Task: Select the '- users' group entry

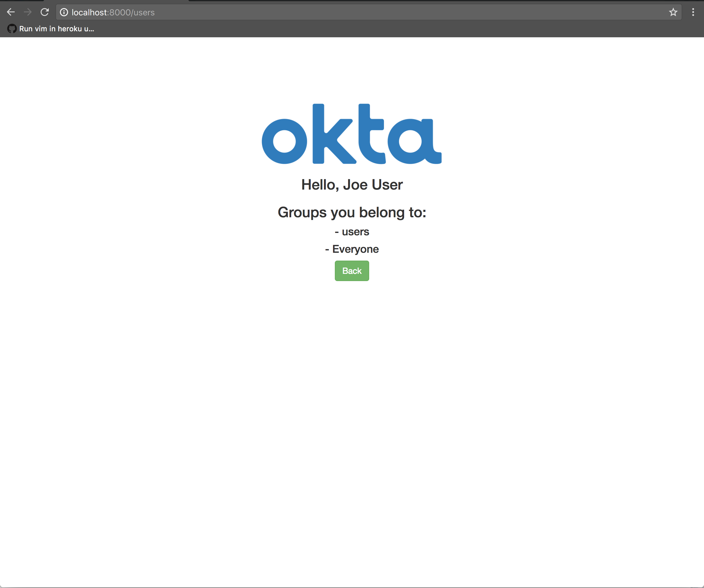Action: pos(352,232)
